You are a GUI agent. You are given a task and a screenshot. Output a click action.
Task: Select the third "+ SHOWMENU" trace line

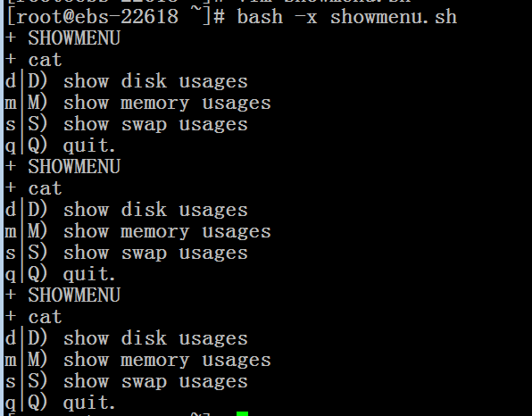pyautogui.click(x=62, y=295)
